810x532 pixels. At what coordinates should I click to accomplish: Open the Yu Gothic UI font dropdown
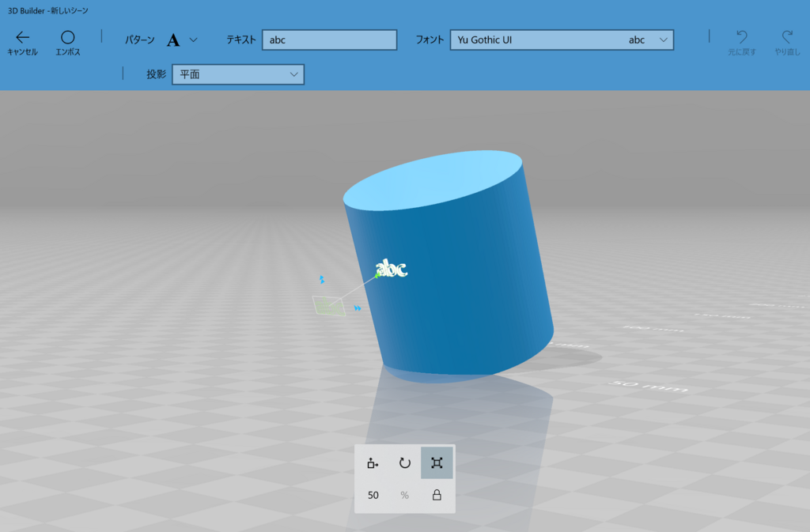[562, 40]
